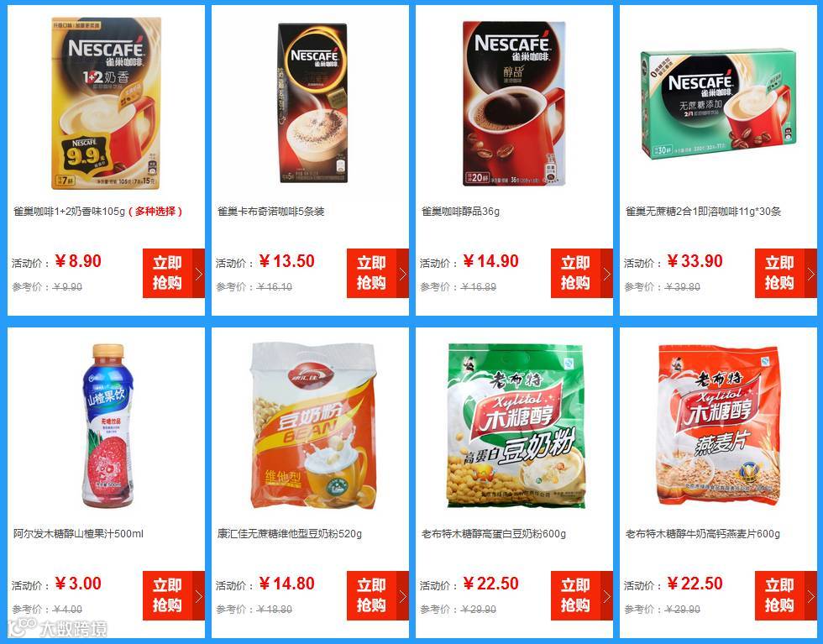
Task: Open the 雀巢咖啡1+2奶香味105g title link
Action: click(x=69, y=212)
